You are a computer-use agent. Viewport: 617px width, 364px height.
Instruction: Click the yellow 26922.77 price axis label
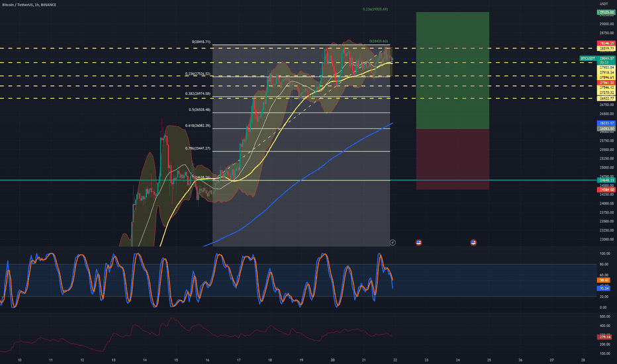pyautogui.click(x=606, y=99)
